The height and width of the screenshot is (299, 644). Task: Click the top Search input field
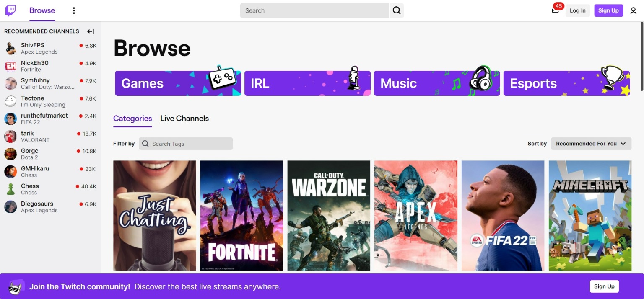pyautogui.click(x=314, y=10)
